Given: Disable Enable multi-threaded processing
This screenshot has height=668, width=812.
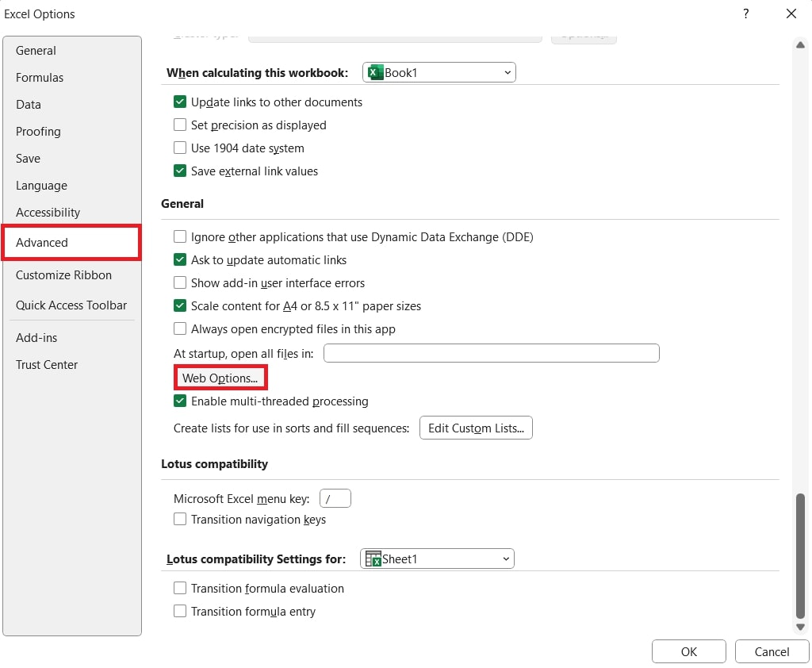Looking at the screenshot, I should pyautogui.click(x=180, y=401).
